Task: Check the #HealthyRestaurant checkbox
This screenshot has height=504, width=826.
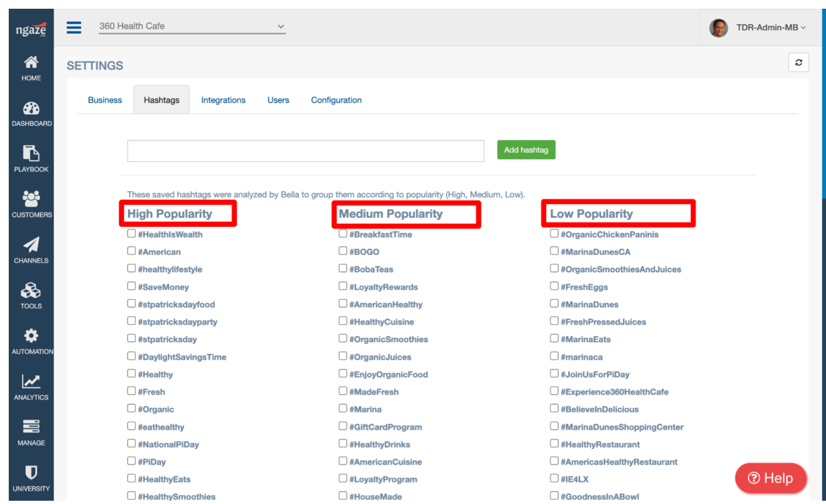Action: pos(554,443)
